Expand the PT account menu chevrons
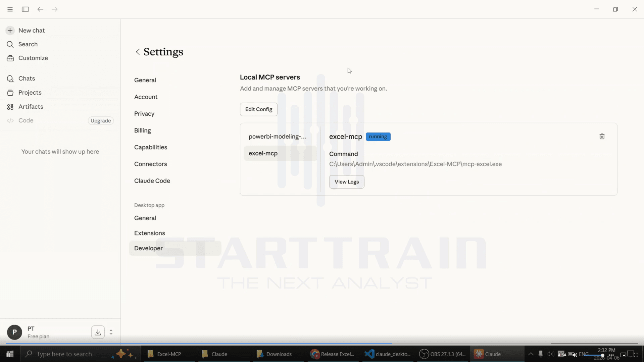 point(111,332)
